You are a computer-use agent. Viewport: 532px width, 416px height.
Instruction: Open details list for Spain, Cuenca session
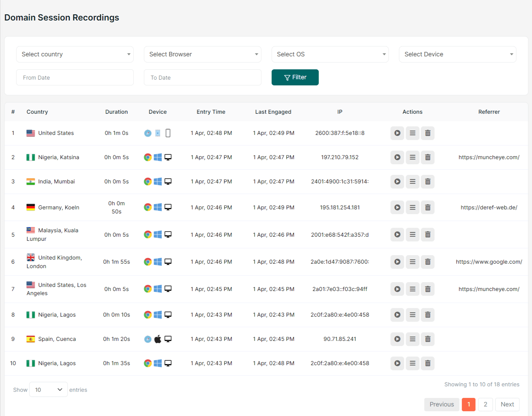[x=412, y=339]
